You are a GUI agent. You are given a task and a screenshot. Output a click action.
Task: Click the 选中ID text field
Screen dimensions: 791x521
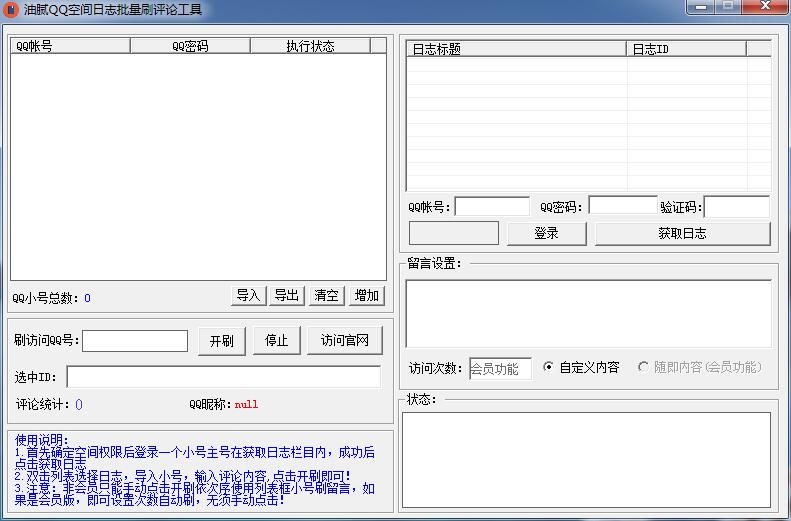[223, 377]
